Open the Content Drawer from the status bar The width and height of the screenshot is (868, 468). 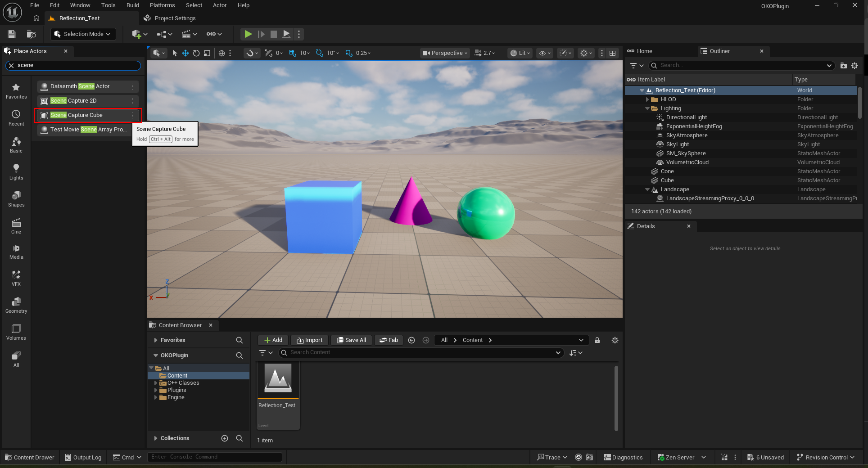[x=29, y=458]
